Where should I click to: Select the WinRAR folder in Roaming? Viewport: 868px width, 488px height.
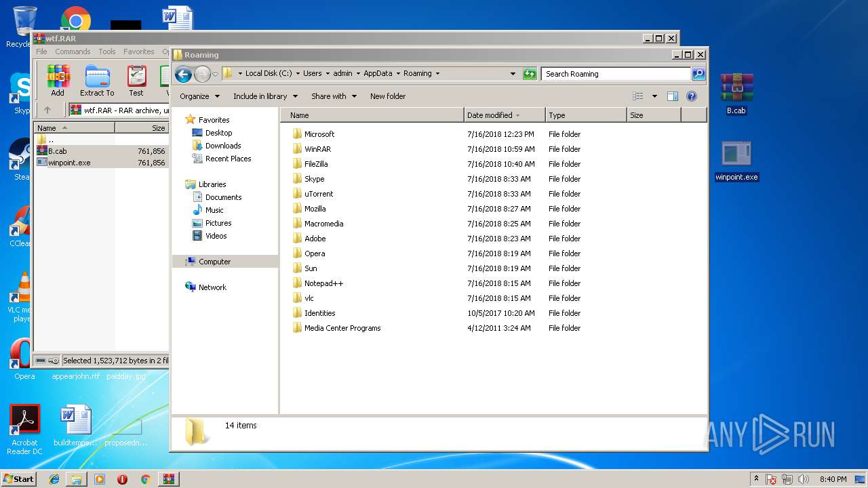[x=317, y=149]
